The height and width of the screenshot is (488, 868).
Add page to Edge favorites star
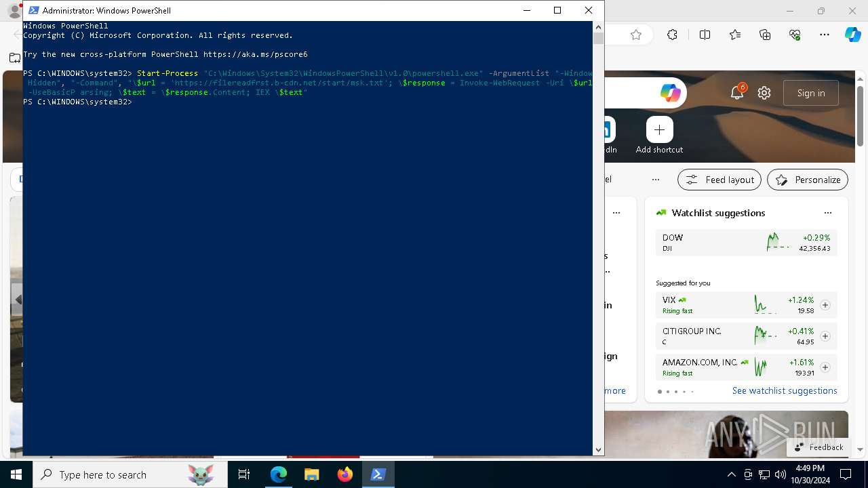[x=636, y=35]
